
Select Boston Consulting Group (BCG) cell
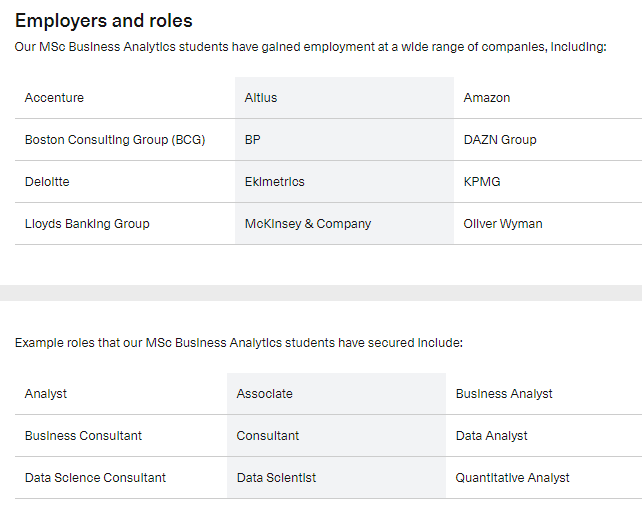125,140
